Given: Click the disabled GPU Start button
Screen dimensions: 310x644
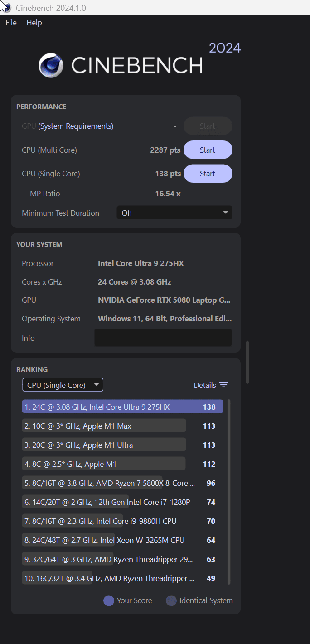Looking at the screenshot, I should pos(208,126).
